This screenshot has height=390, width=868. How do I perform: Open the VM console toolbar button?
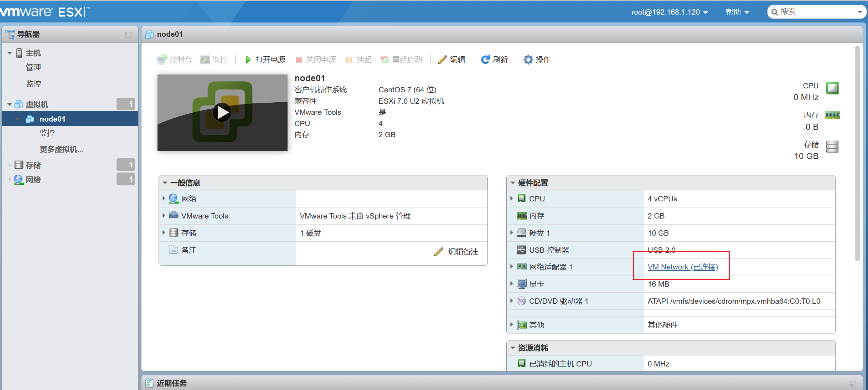coord(175,59)
